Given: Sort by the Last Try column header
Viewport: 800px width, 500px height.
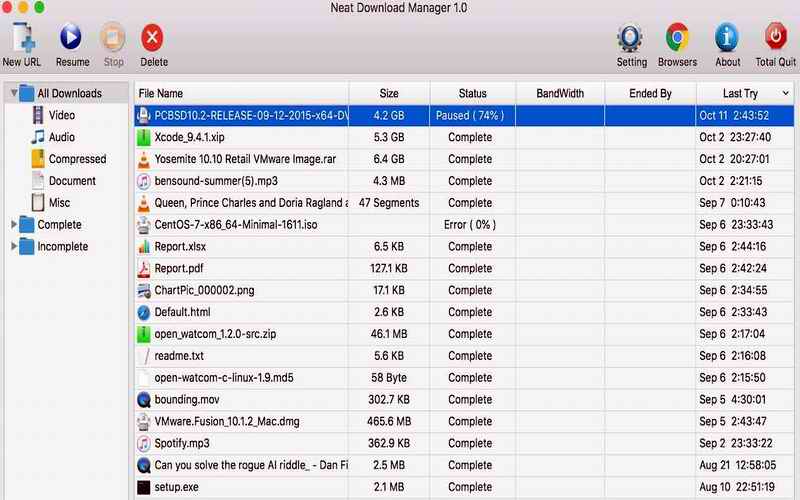Looking at the screenshot, I should point(739,93).
